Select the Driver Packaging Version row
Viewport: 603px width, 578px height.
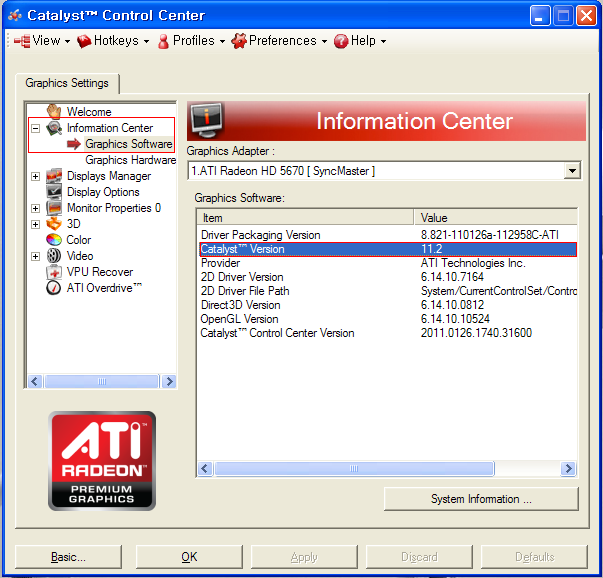pos(388,235)
